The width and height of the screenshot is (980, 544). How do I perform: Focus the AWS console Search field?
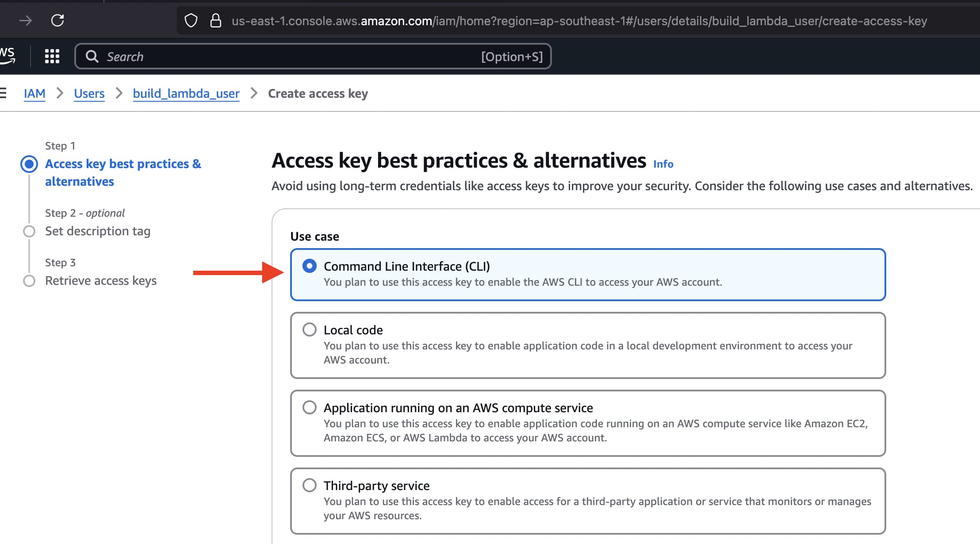(x=313, y=56)
